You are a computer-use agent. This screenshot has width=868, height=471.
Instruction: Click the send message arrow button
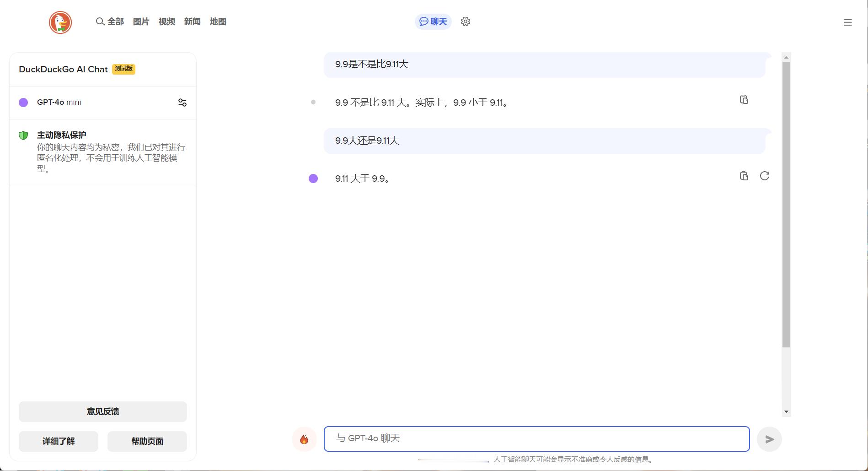click(x=770, y=439)
